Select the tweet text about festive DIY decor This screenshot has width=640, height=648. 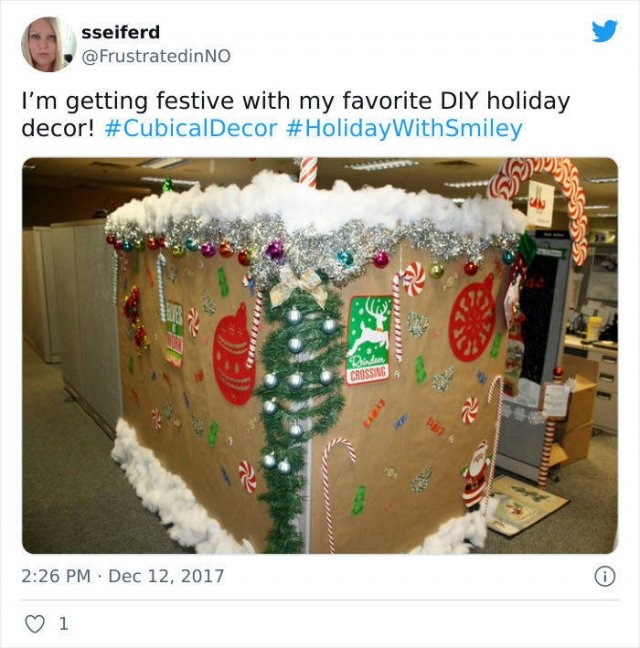(295, 114)
